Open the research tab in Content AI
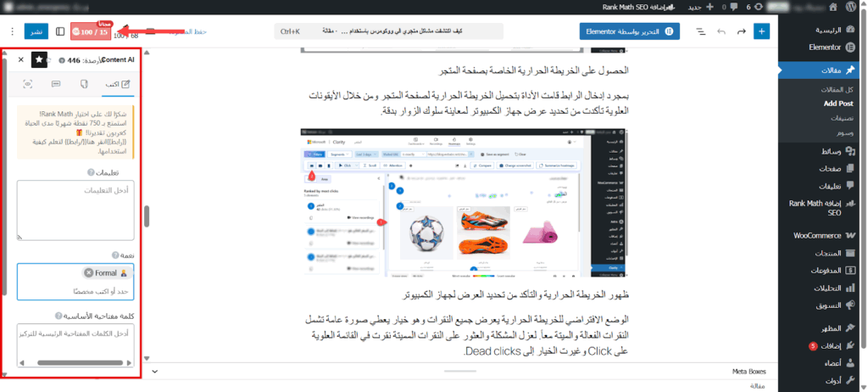The image size is (868, 392). click(x=28, y=84)
